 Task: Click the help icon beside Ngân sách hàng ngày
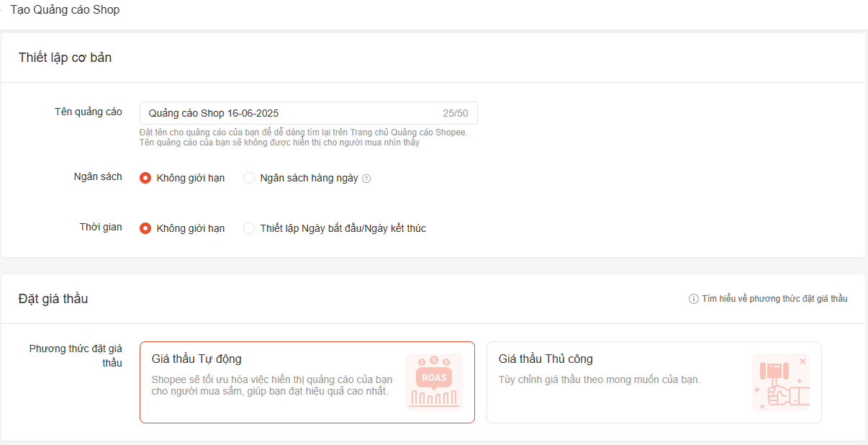[x=366, y=179]
